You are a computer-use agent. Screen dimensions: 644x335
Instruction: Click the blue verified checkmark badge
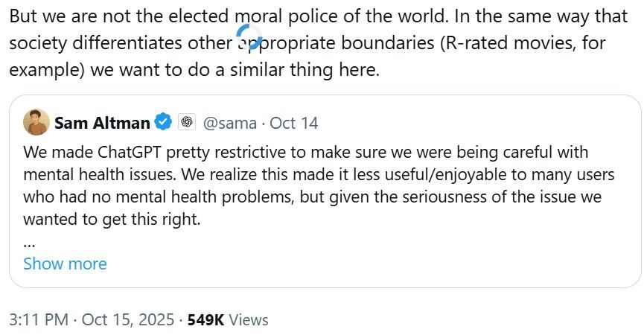pyautogui.click(x=163, y=122)
